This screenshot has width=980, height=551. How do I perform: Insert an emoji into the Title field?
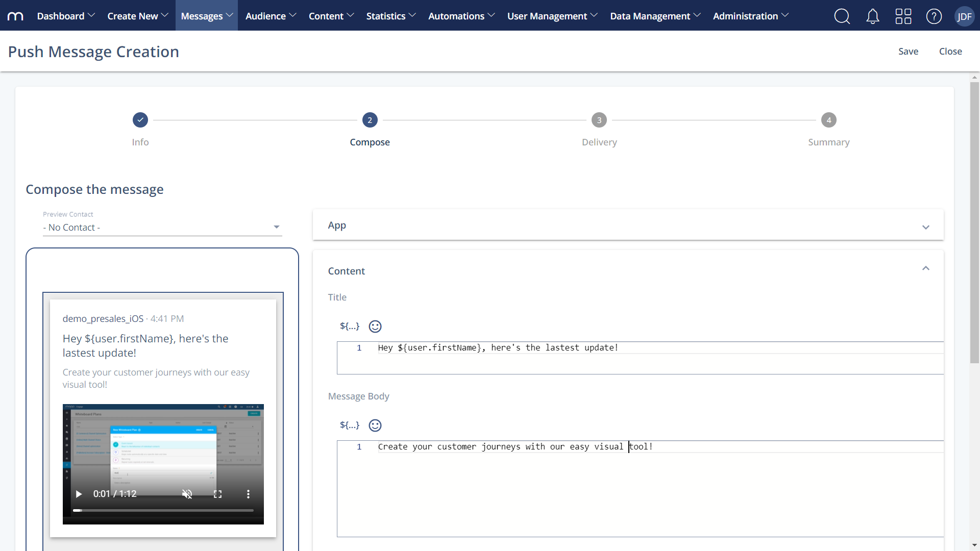tap(375, 327)
